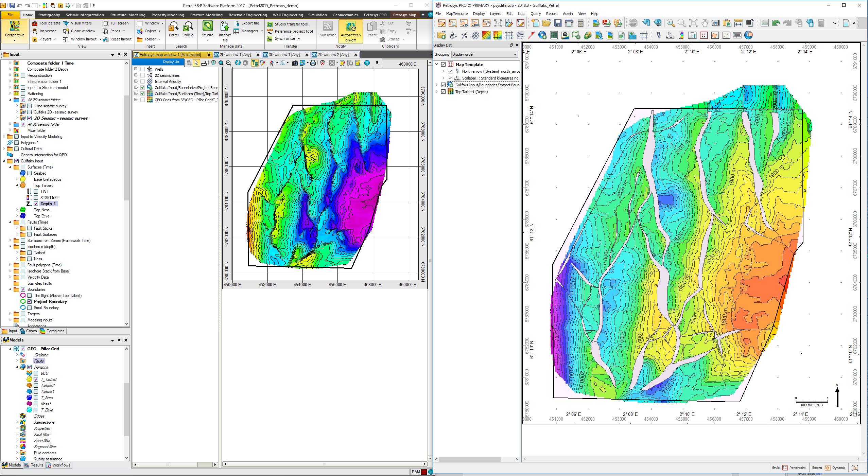The height and width of the screenshot is (476, 868).
Task: Click the camera snapshot icon in Petrosys
Action: [716, 23]
